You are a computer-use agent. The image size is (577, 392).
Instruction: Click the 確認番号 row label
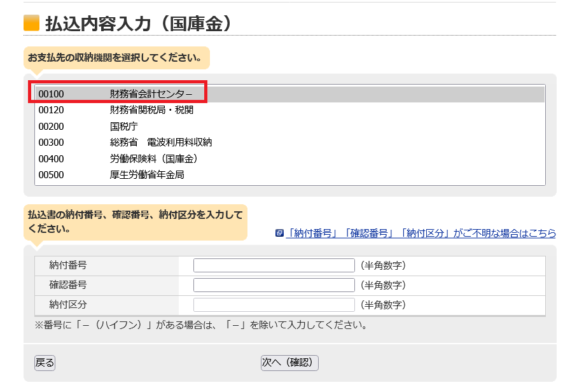tap(68, 285)
